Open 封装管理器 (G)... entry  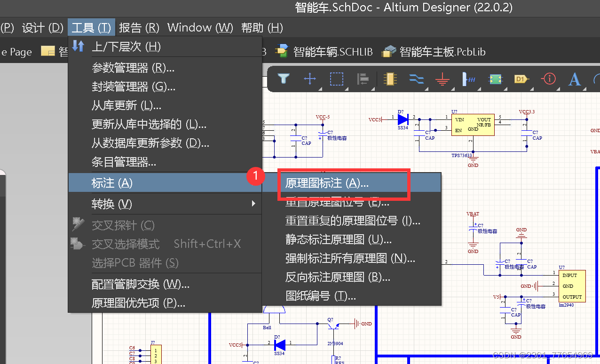tap(165, 87)
